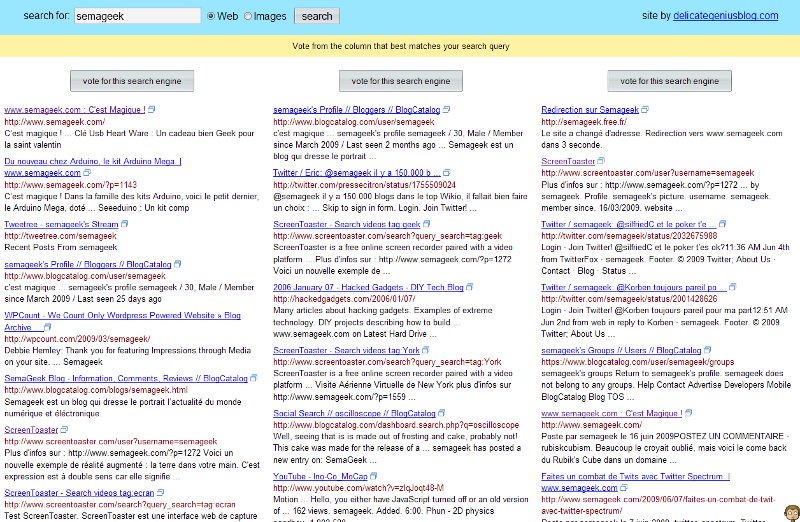Viewport: 800px width, 522px height.
Task: Click new-window icon after Hacked Gadgets - DIY Tech Blog
Action: click(469, 287)
